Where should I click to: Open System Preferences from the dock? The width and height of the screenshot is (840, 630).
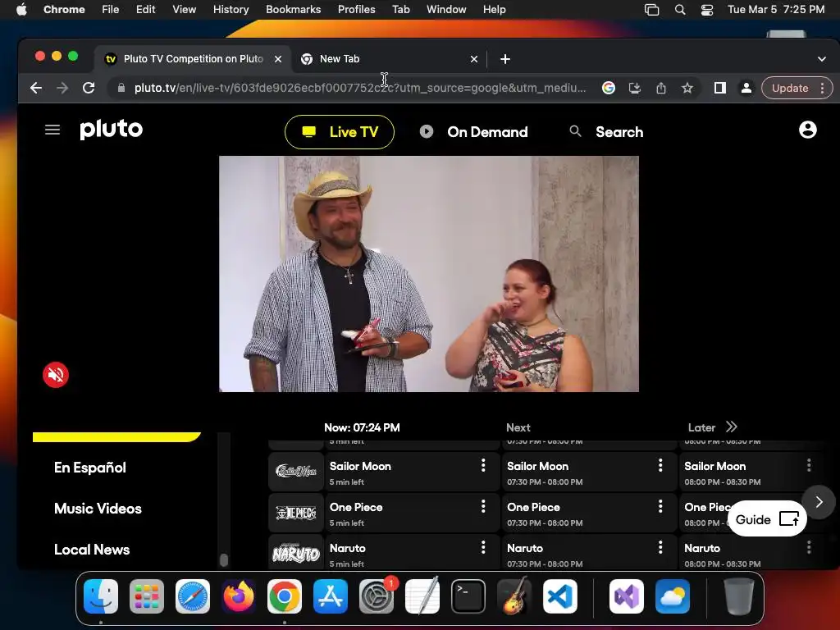point(376,596)
